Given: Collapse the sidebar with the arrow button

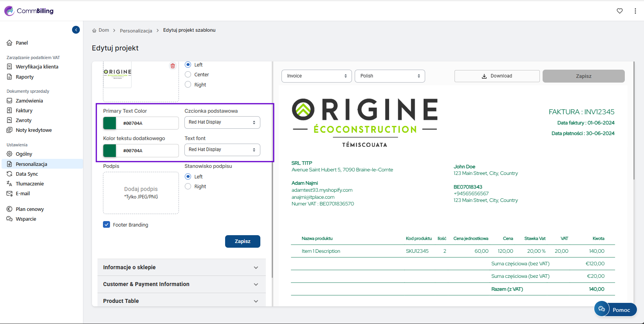Looking at the screenshot, I should [76, 30].
